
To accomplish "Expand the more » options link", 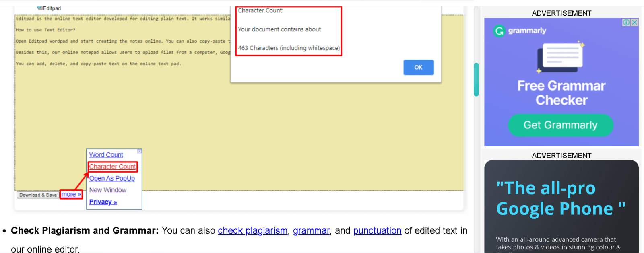I will coord(71,195).
